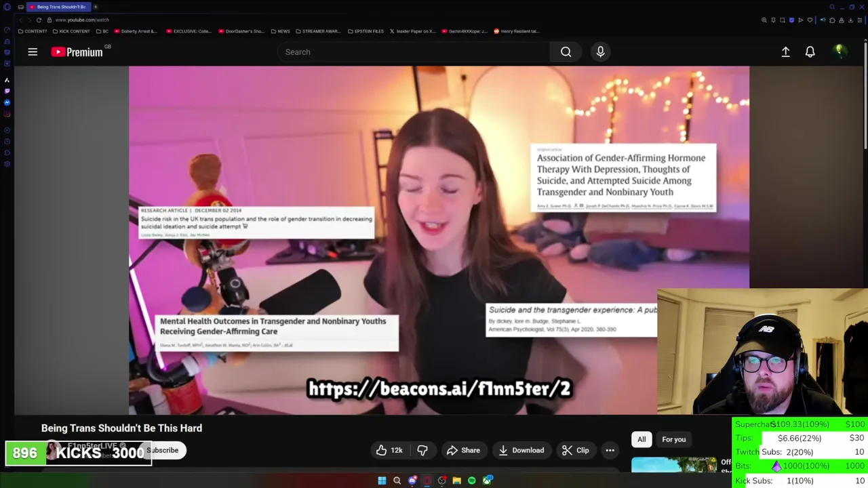Open Instagram in the browser sidebar
This screenshot has height=488, width=868.
pos(7,113)
